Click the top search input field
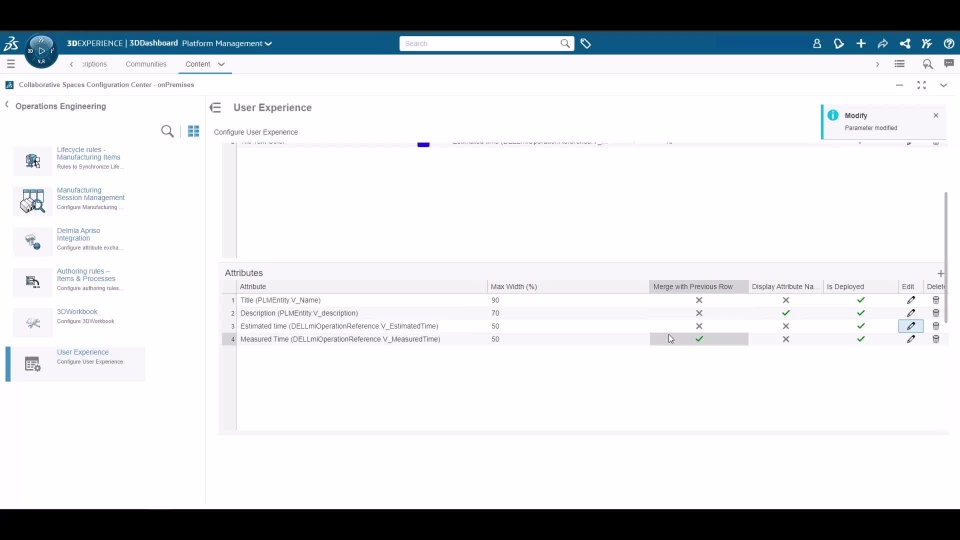This screenshot has height=540, width=960. (481, 43)
